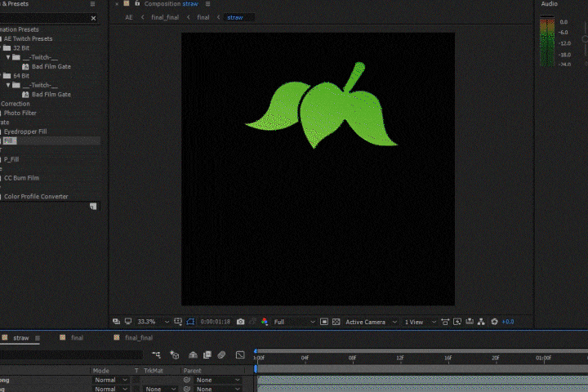Enable Motion Blur for the composition

pos(221,354)
